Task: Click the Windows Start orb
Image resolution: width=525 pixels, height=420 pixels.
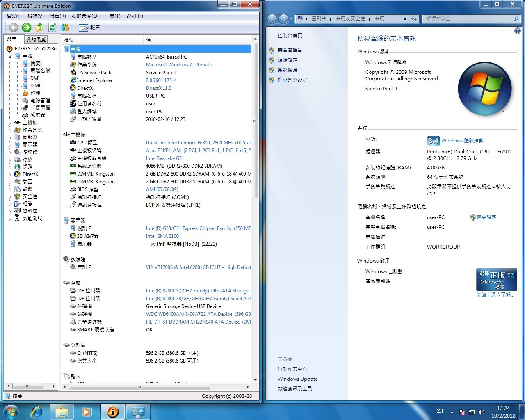Action: pos(11,411)
